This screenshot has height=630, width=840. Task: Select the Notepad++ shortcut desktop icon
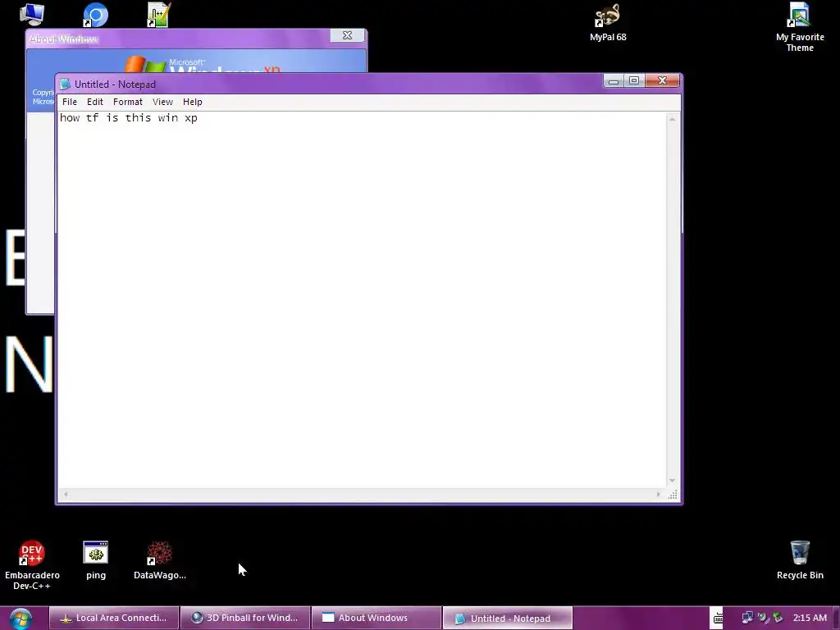coord(159,15)
